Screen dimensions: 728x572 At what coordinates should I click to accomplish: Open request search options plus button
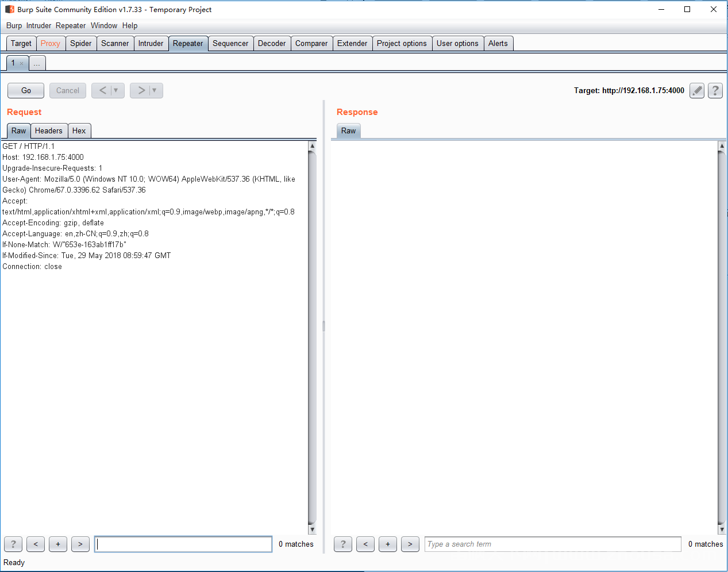click(58, 544)
